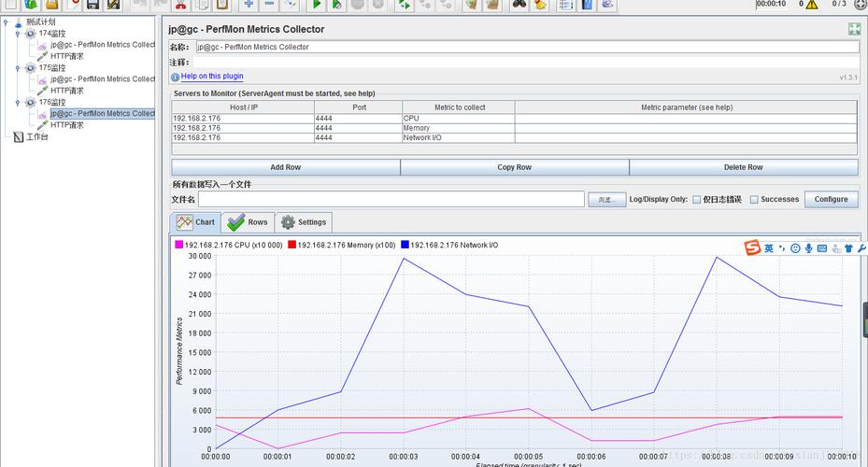868x467 pixels.
Task: Click the green maximize panel icon
Action: 854,29
